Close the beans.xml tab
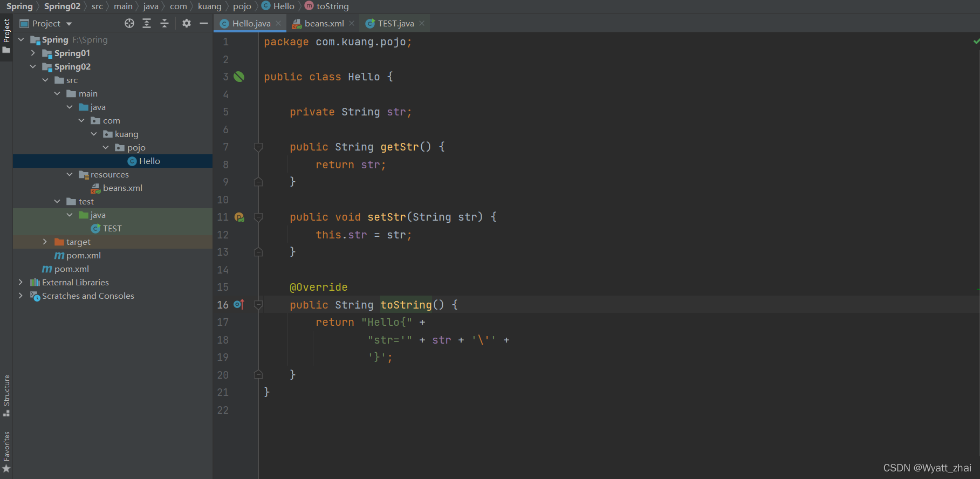Image resolution: width=980 pixels, height=479 pixels. pyautogui.click(x=352, y=23)
